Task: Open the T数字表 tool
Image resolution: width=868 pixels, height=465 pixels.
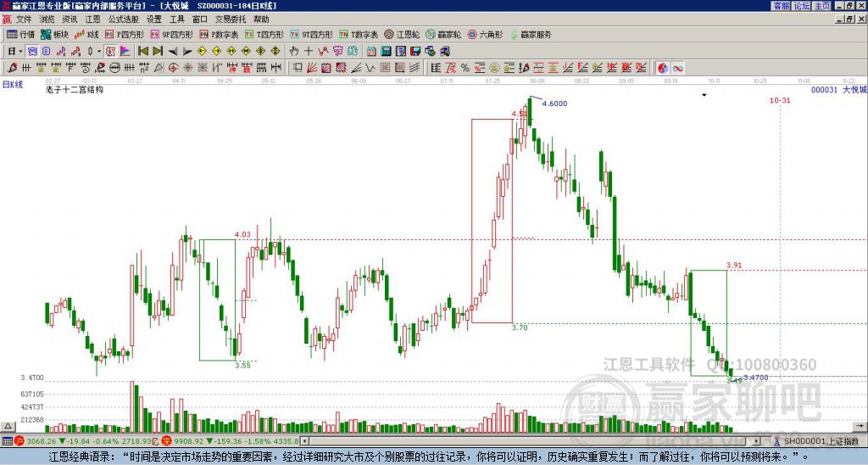Action: point(359,34)
